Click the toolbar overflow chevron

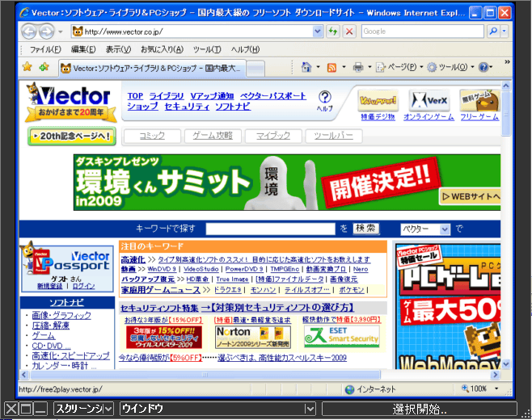pos(507,61)
